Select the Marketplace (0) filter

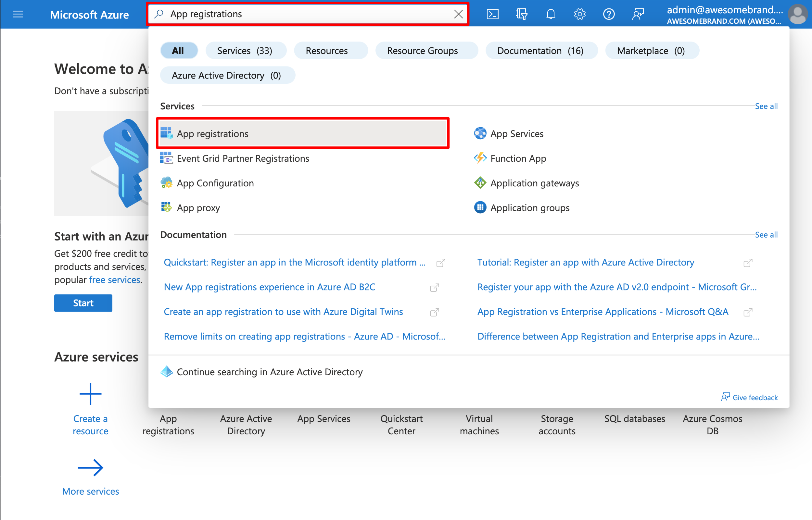click(x=652, y=50)
